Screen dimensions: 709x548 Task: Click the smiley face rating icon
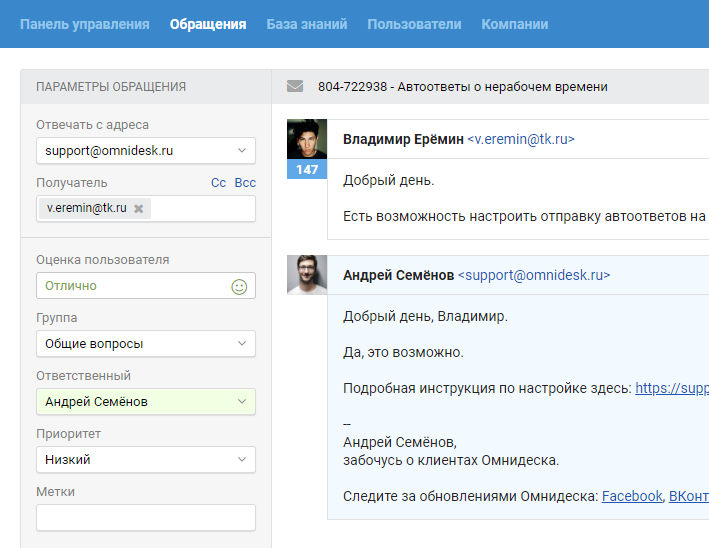pyautogui.click(x=239, y=286)
